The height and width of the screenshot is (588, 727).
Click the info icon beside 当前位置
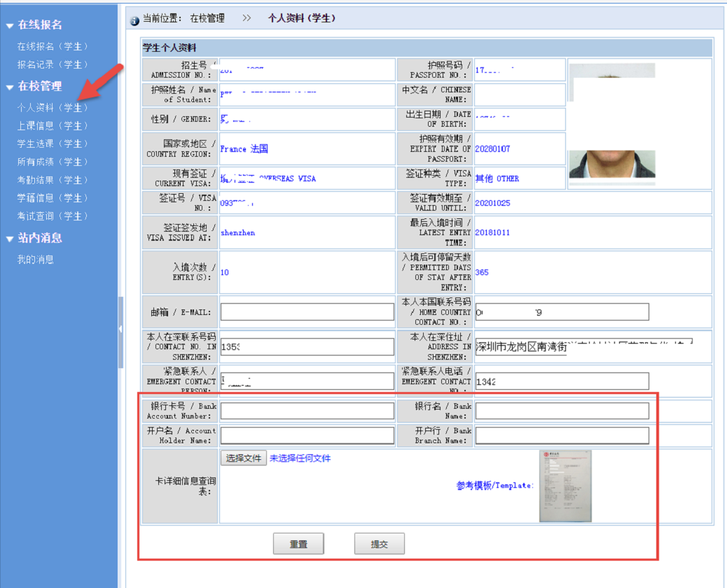(134, 20)
